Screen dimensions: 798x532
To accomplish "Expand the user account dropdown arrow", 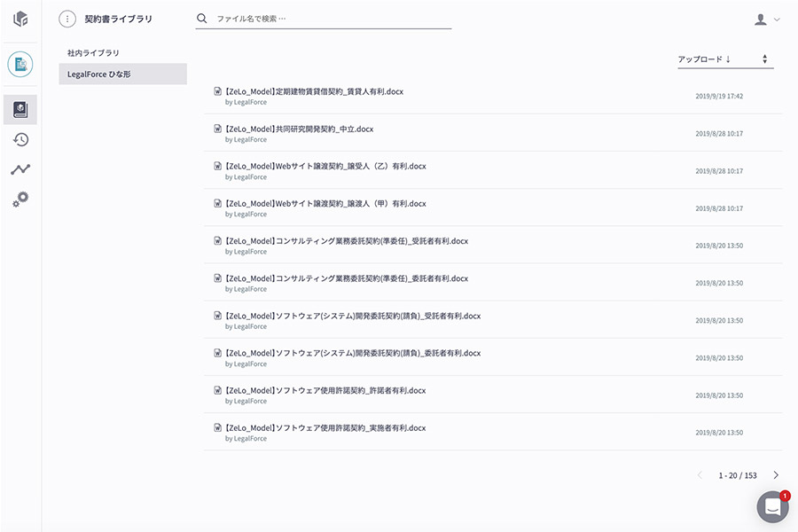I will 777,20.
